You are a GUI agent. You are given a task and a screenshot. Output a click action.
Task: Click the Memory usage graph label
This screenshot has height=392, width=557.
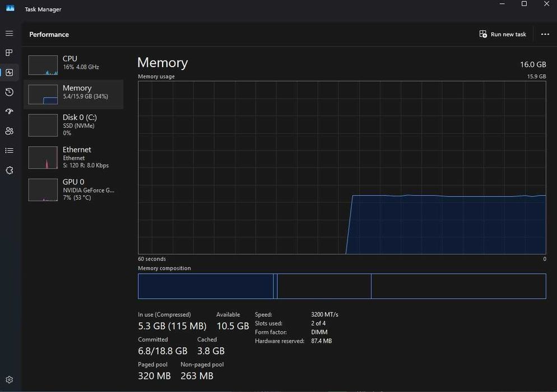[156, 76]
